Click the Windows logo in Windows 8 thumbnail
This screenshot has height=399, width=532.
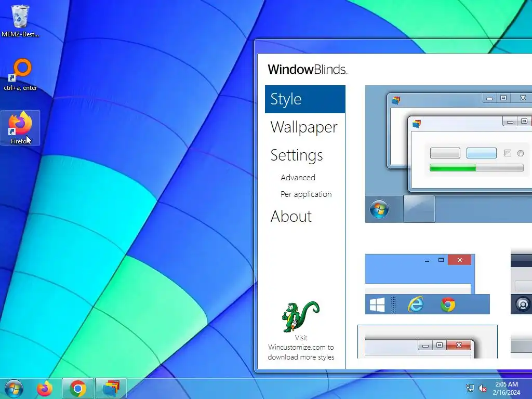click(377, 304)
